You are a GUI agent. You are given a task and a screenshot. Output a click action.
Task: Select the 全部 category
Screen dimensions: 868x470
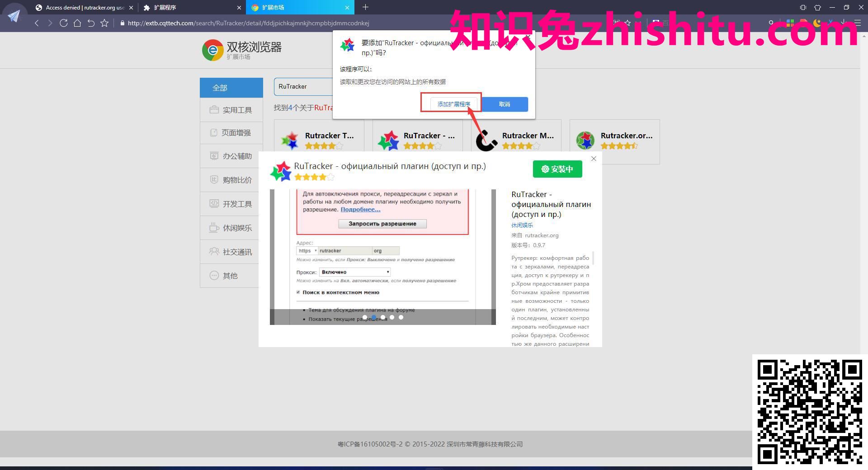[231, 88]
